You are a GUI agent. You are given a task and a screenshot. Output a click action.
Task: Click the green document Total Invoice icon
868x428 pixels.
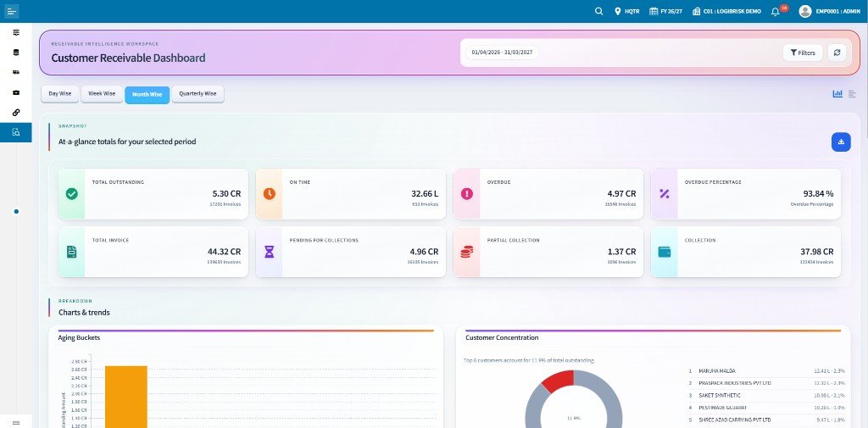72,252
